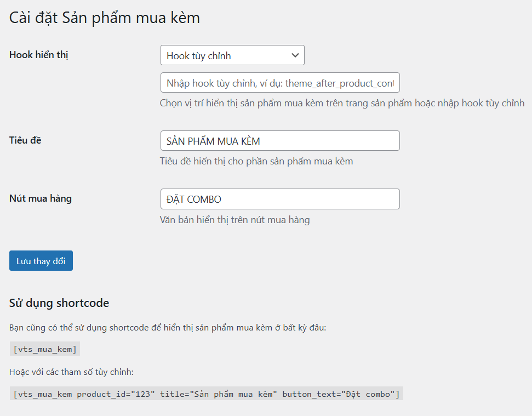532x416 pixels.
Task: Click the Tiêu đề field label
Action: point(25,140)
